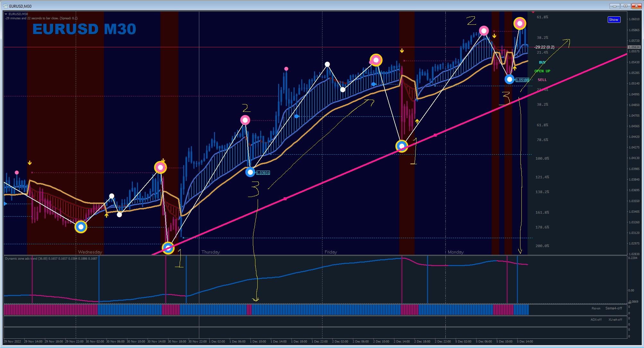Toggle the Sema4-off indicator switch
Screen dimensions: 644x348
pos(613,308)
